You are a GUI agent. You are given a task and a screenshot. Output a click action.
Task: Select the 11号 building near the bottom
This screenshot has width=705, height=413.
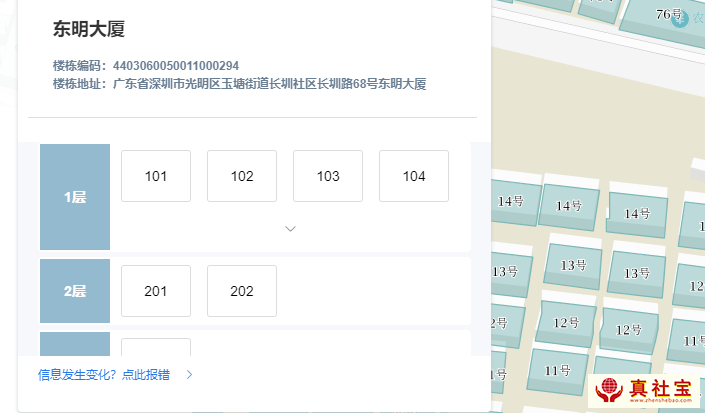pyautogui.click(x=557, y=371)
